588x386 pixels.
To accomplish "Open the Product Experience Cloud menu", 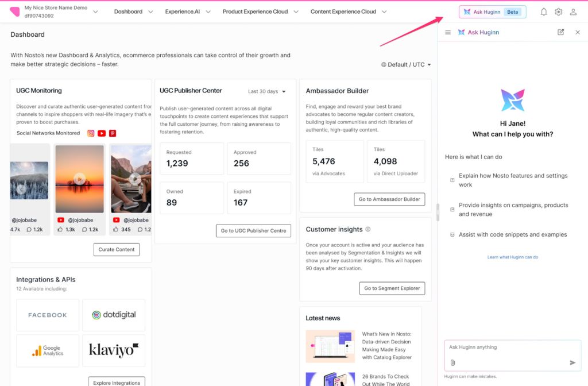I will click(261, 11).
